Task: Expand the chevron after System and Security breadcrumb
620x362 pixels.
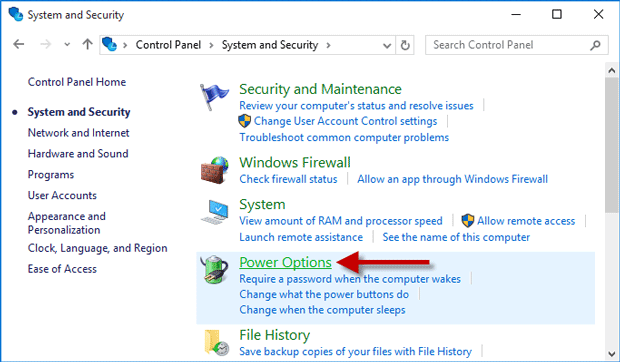Action: coord(328,45)
